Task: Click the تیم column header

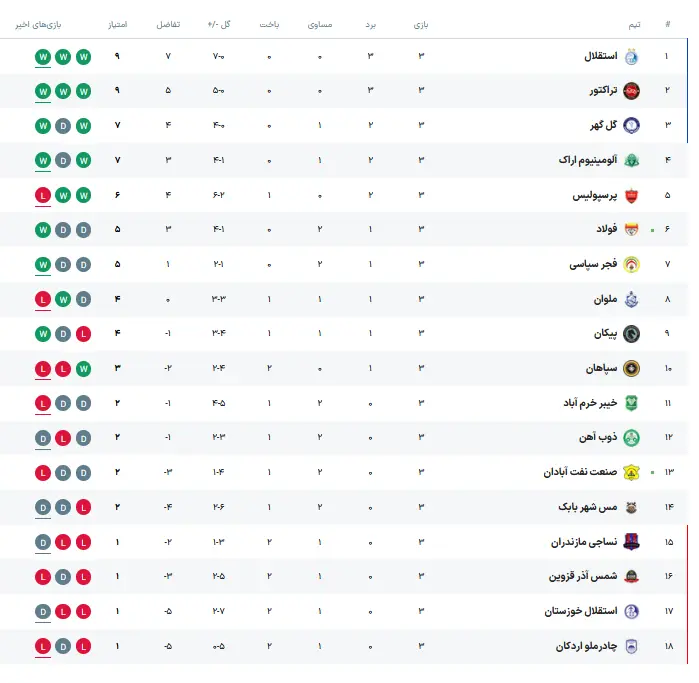Action: coord(634,25)
